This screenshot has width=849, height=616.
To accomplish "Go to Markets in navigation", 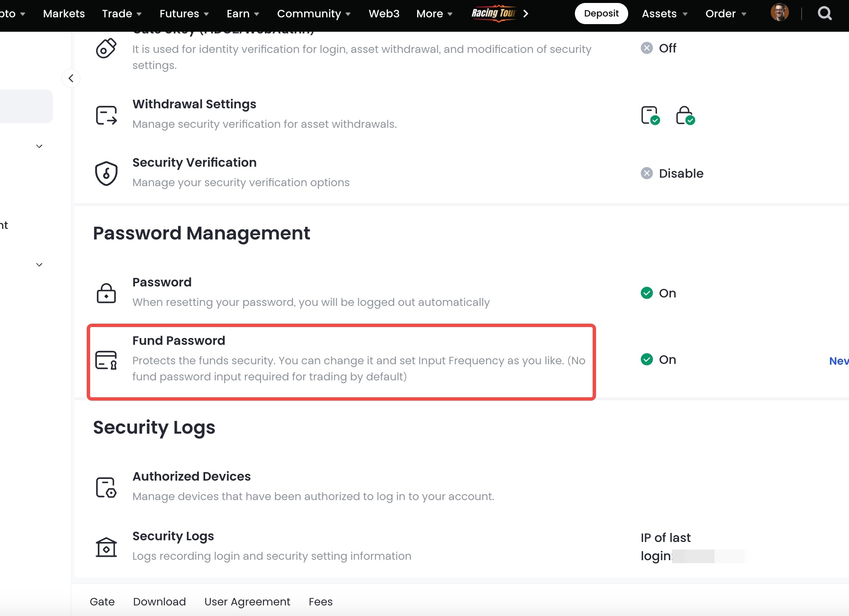I will coord(64,14).
